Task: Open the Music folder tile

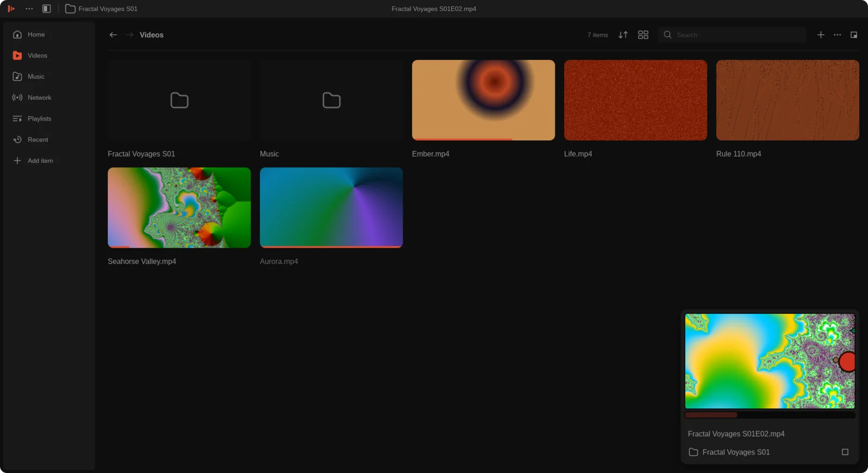Action: pos(331,100)
